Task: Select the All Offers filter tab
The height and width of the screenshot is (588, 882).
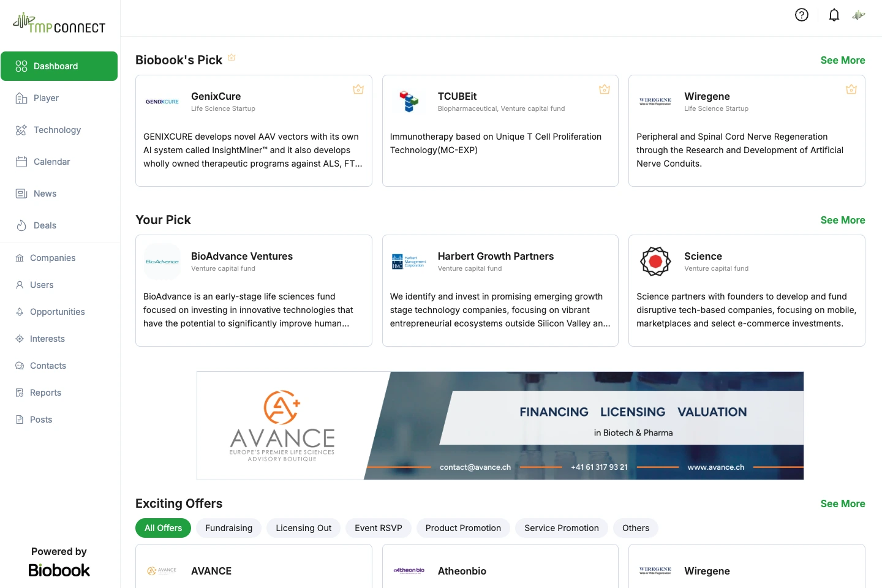Action: click(x=163, y=528)
